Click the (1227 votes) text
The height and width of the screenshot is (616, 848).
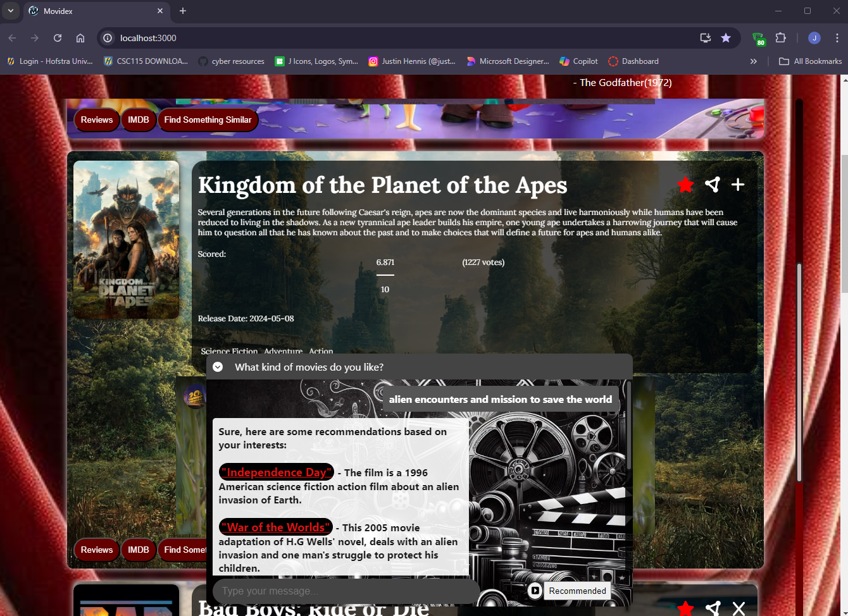coord(483,262)
